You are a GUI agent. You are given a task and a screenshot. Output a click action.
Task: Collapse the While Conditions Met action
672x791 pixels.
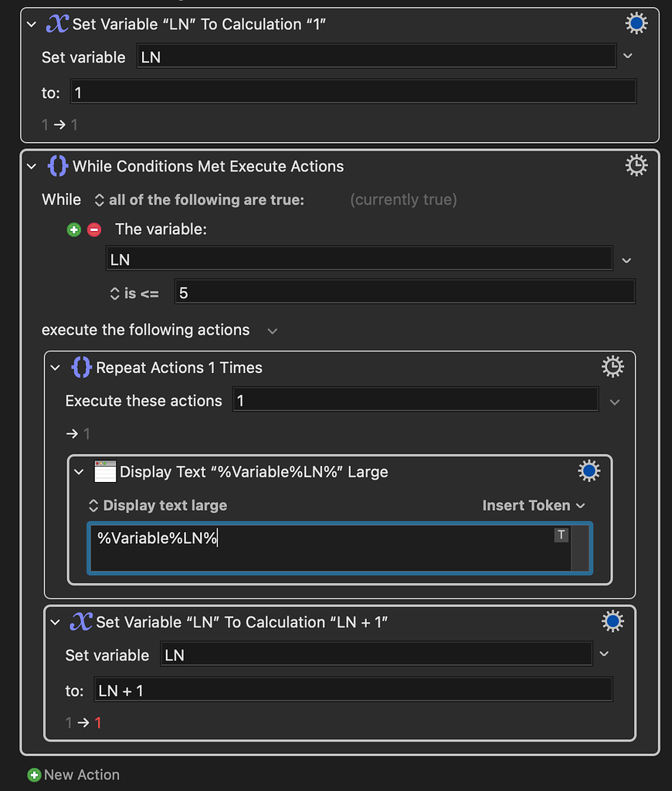click(x=32, y=166)
